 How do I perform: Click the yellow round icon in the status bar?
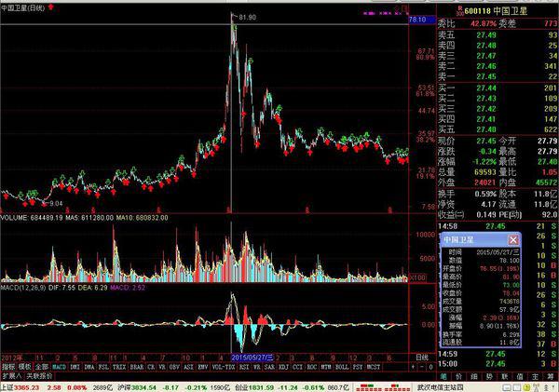[x=526, y=387]
